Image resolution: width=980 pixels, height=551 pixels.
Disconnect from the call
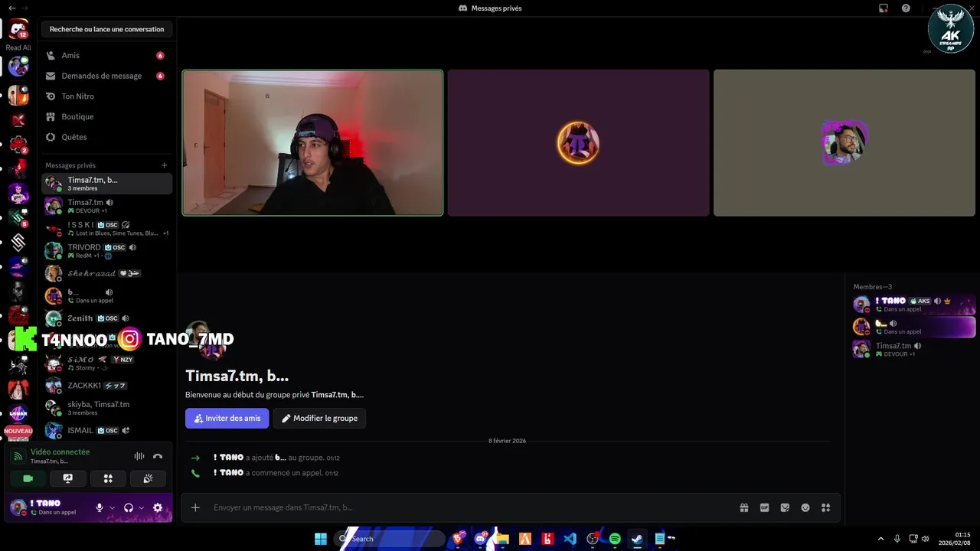(x=158, y=456)
